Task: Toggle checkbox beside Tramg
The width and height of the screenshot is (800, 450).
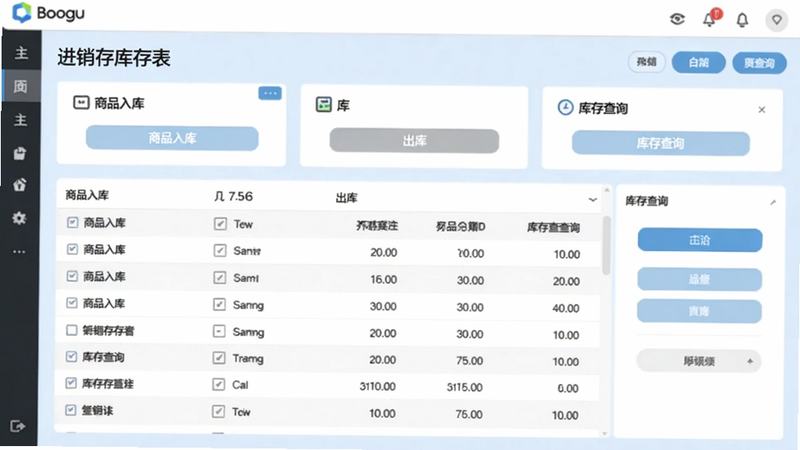Action: click(219, 358)
